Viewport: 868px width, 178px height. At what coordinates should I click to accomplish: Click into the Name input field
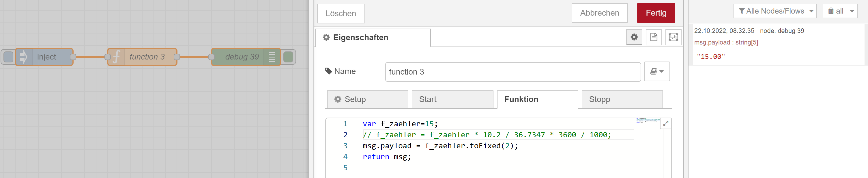point(512,72)
